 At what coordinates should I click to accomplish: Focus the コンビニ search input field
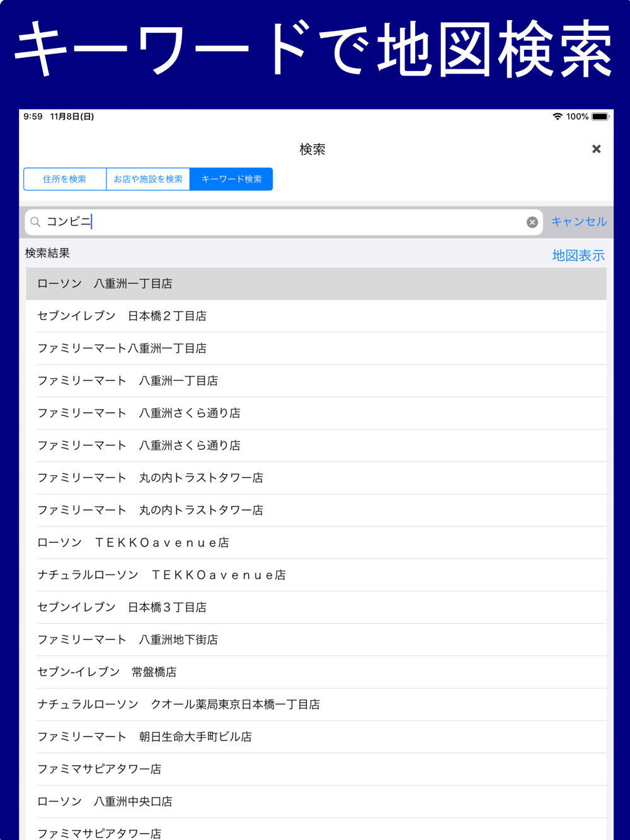coord(283,222)
